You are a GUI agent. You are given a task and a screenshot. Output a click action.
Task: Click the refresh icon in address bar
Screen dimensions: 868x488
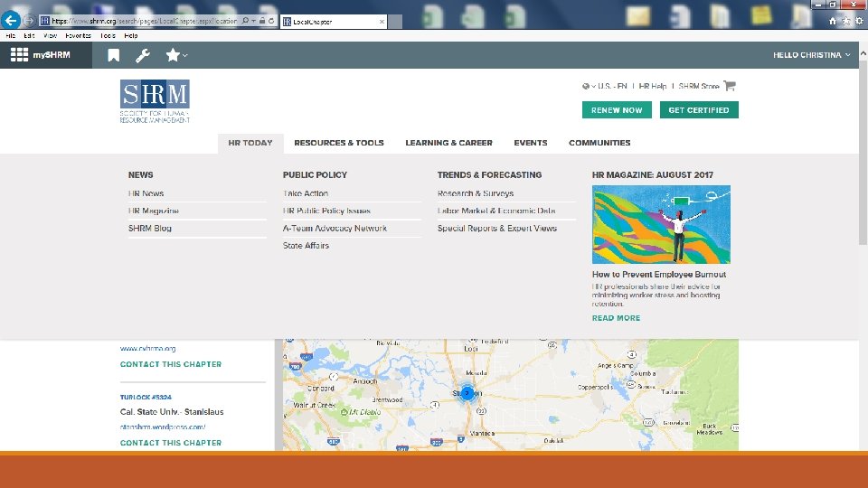[x=271, y=21]
